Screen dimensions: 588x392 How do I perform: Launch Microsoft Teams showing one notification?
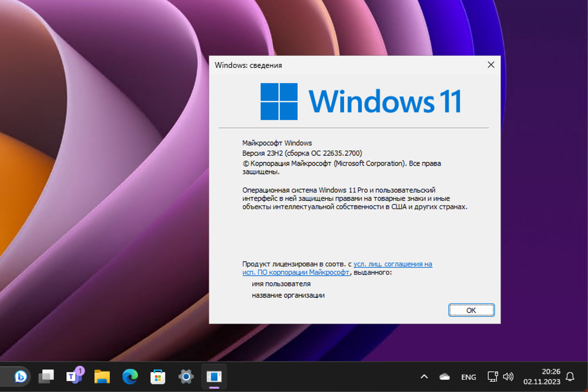[74, 376]
